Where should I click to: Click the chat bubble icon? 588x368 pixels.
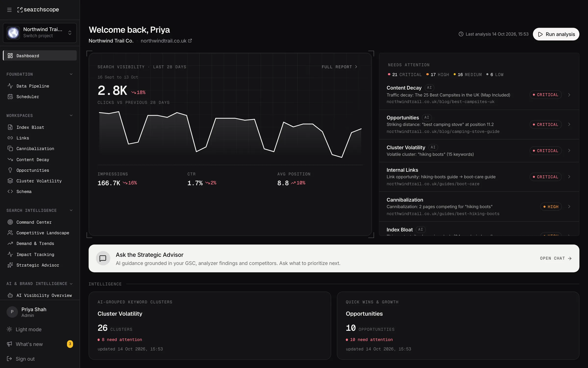tap(103, 258)
